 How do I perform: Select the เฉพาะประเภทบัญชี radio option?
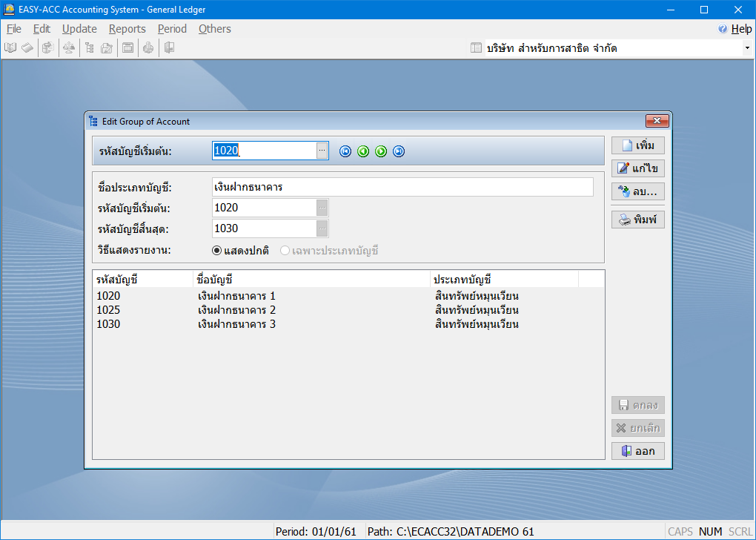(x=285, y=251)
